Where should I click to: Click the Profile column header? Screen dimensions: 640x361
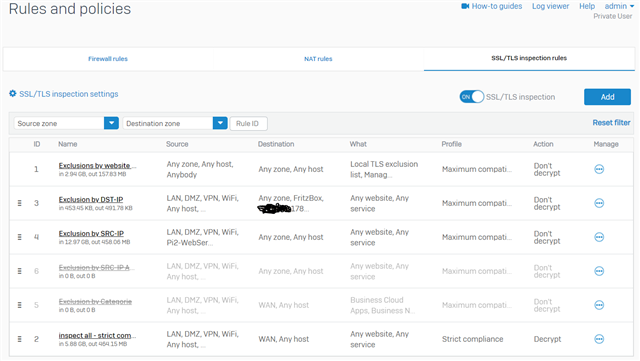pyautogui.click(x=451, y=144)
